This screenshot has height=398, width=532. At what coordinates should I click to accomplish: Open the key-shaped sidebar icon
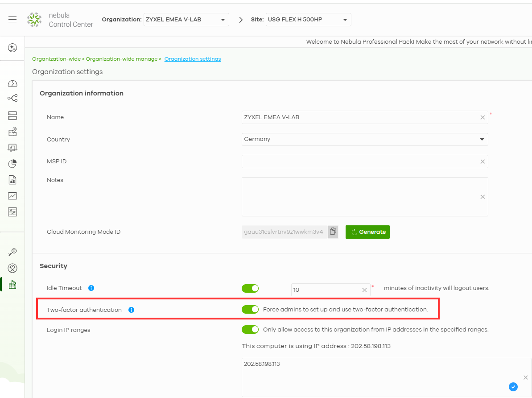(x=12, y=252)
